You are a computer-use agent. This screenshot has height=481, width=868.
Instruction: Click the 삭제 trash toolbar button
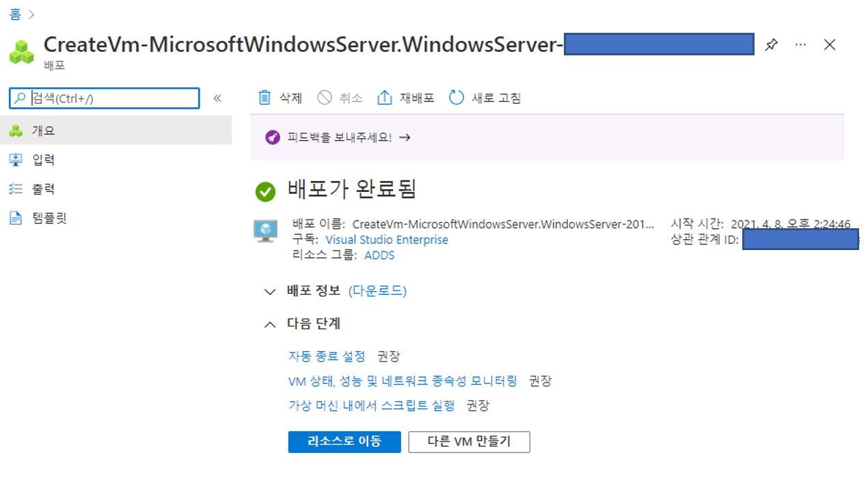pos(280,98)
